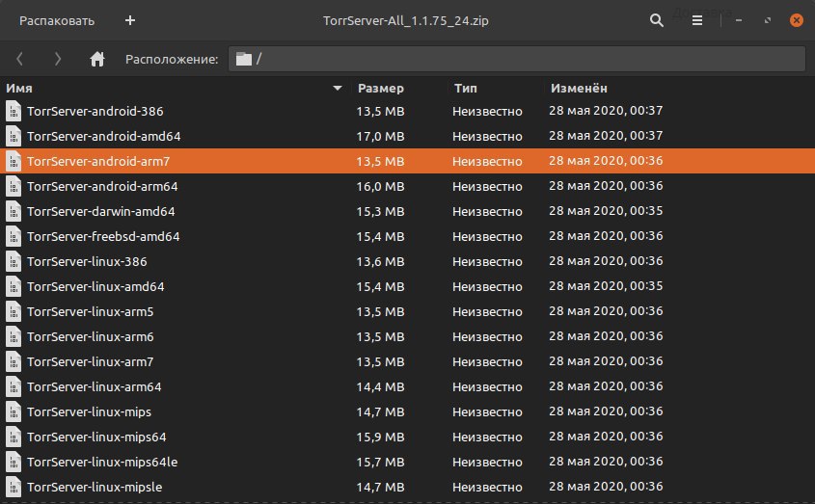Click the 16,0 MB size value
Screen dimensions: 815x504
click(380, 186)
